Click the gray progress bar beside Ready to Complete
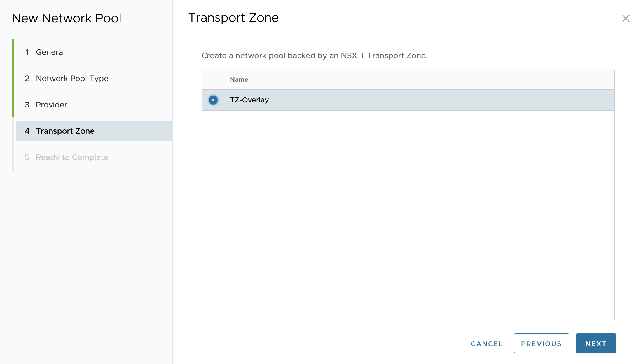641x364 pixels. click(x=13, y=157)
